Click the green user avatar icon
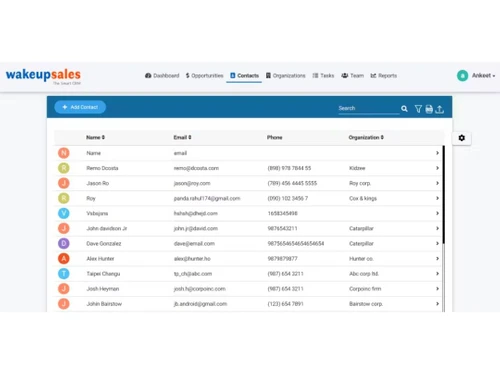 click(x=462, y=76)
